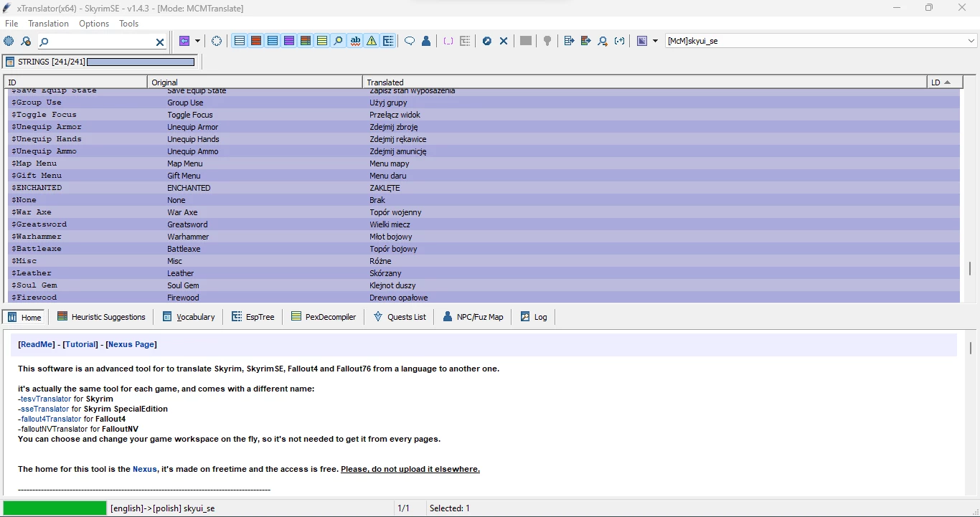Open the dropdown arrow next to the purple layout icon
This screenshot has width=980, height=517.
tap(655, 41)
